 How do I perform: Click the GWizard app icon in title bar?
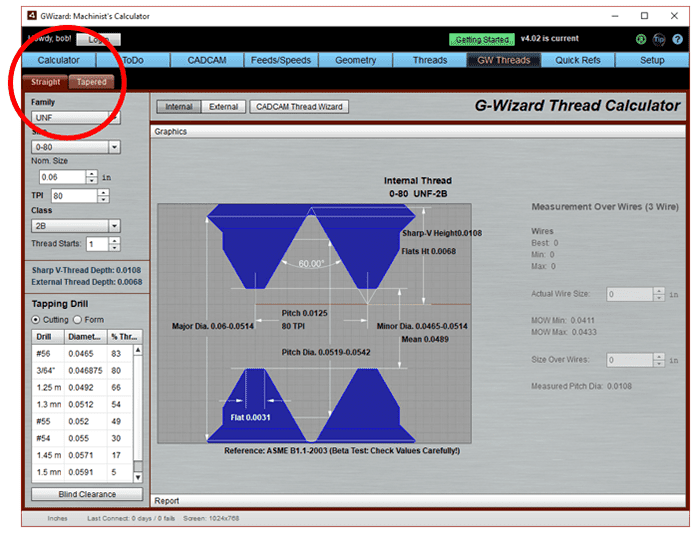32,16
